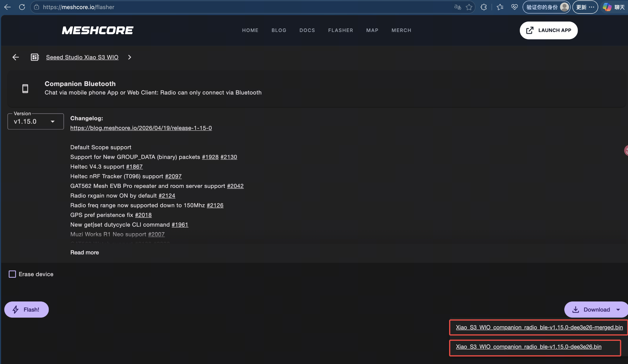Screen dimensions: 628x364
Task: Open the browser extensions puzzle icon
Action: click(x=483, y=7)
